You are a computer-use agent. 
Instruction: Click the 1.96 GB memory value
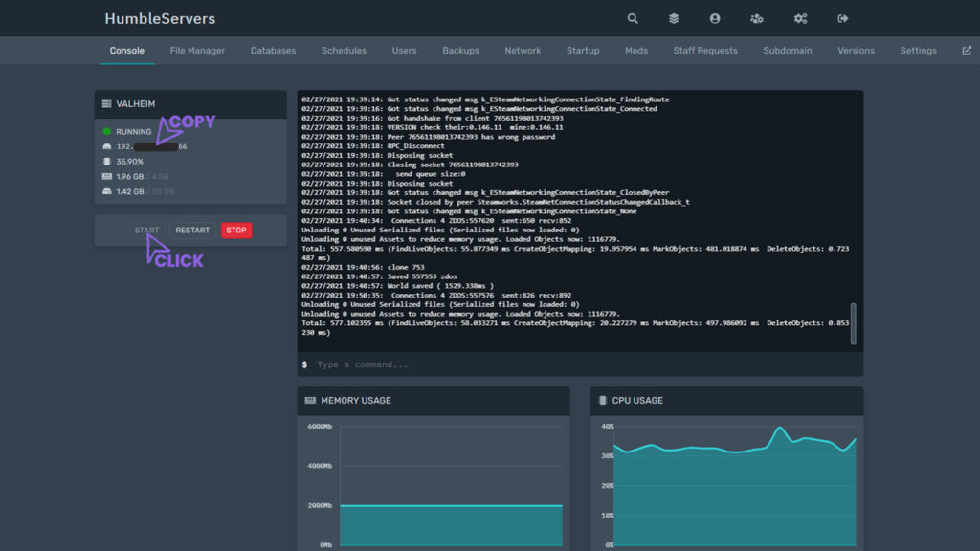tap(130, 177)
